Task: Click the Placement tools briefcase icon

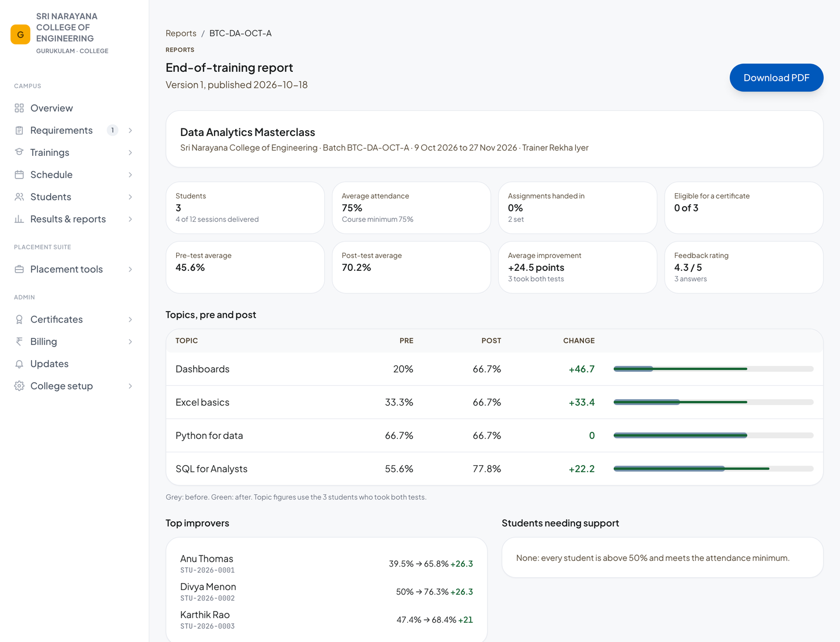Action: (19, 269)
